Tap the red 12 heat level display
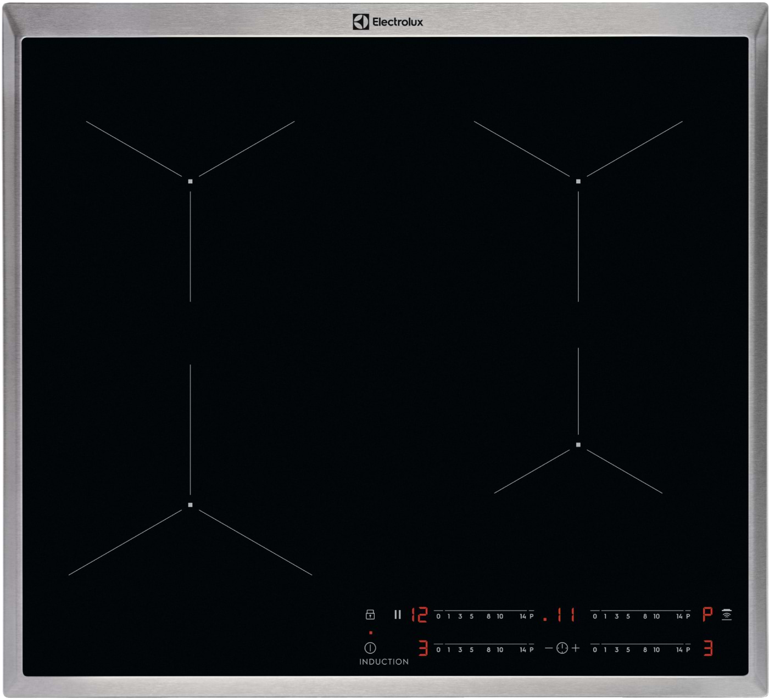The width and height of the screenshot is (769, 700). 420,614
